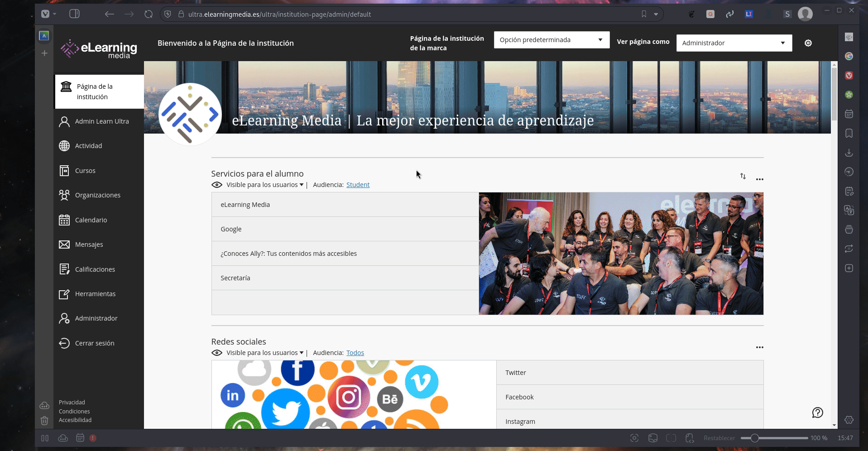Image resolution: width=868 pixels, height=451 pixels.
Task: Reload the page with the refresh icon
Action: 149,14
